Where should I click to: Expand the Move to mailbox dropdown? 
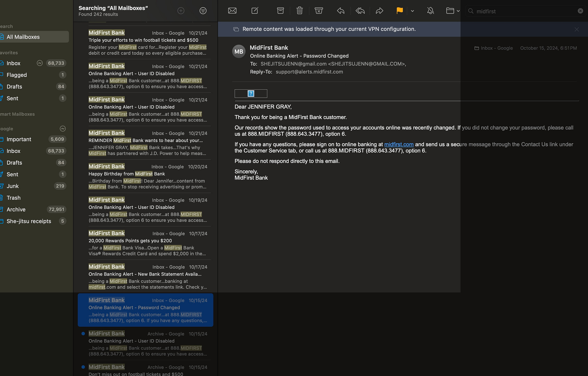click(x=458, y=11)
